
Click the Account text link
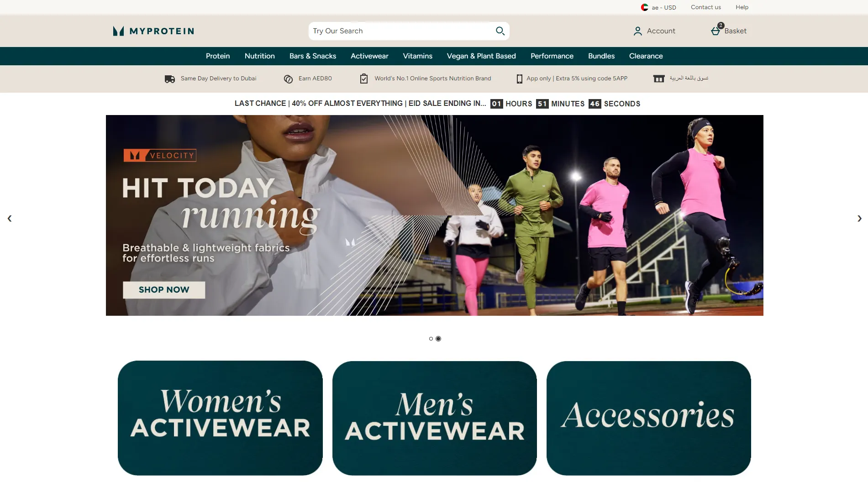[x=661, y=31]
